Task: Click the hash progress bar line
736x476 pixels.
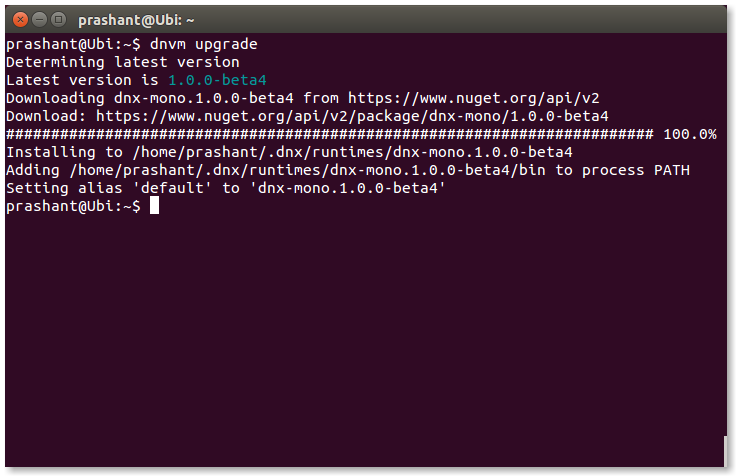Action: 330,134
